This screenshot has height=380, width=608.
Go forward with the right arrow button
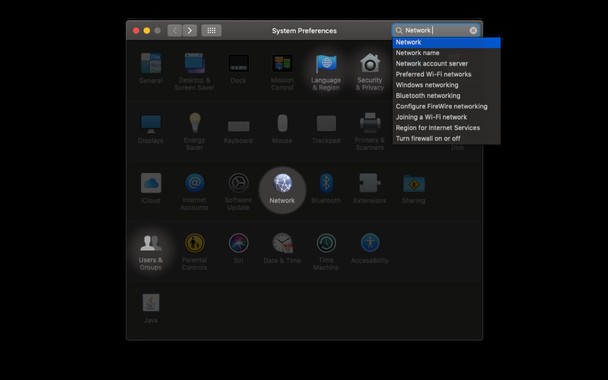click(x=190, y=31)
